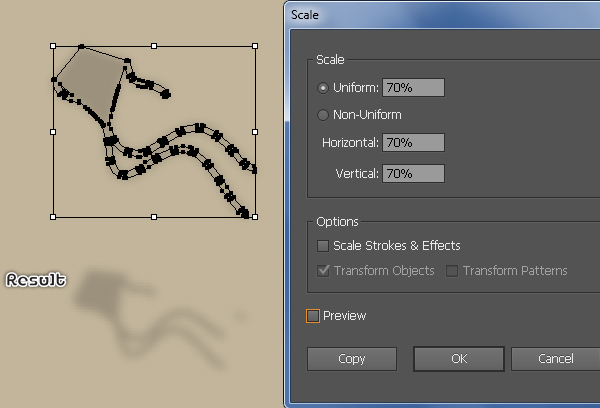Click the top-center bounding box handle
Image resolution: width=600 pixels, height=408 pixels.
(x=154, y=46)
